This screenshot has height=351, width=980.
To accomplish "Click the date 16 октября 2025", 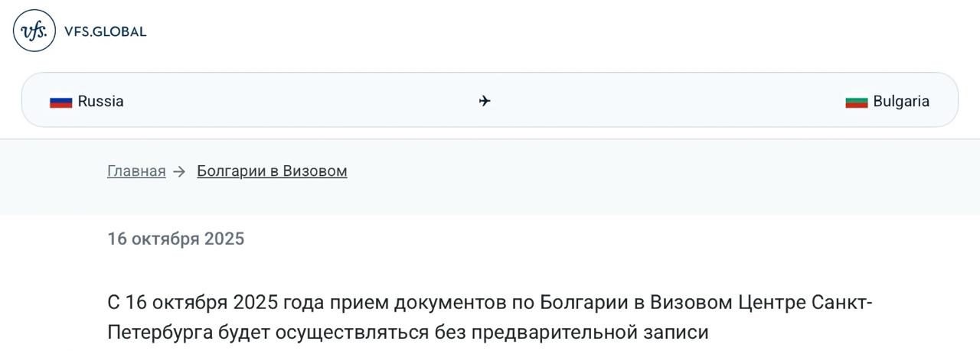I will coord(175,239).
